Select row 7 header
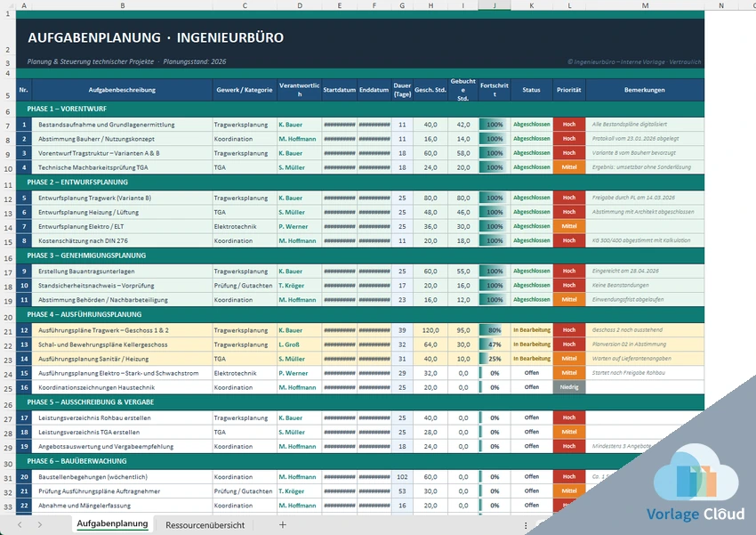Viewport: 756px width, 535px height. point(8,126)
